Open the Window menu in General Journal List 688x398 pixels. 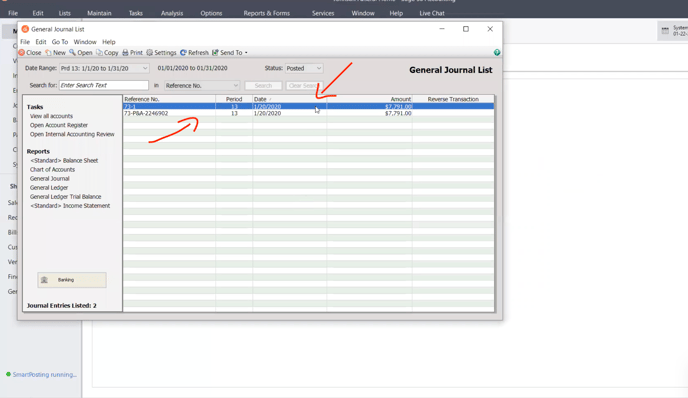(85, 42)
